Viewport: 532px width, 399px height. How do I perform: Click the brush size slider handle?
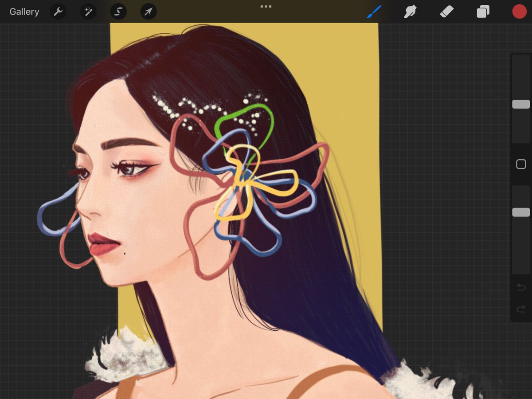521,104
